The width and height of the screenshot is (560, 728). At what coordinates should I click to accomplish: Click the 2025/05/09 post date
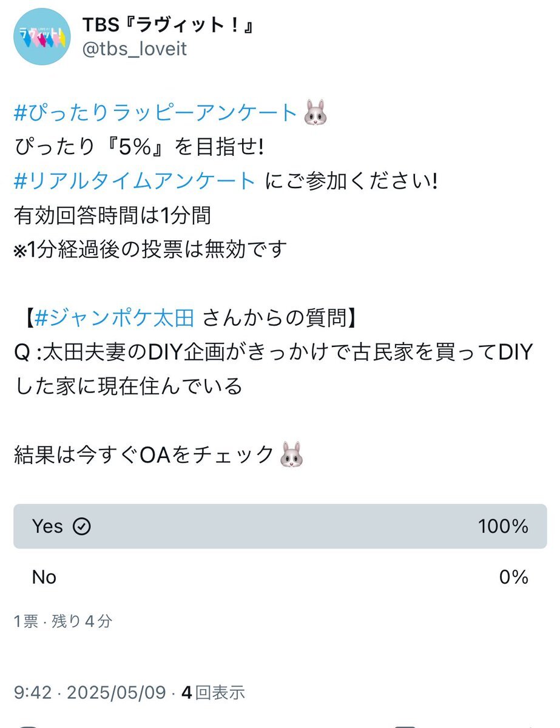pyautogui.click(x=117, y=692)
